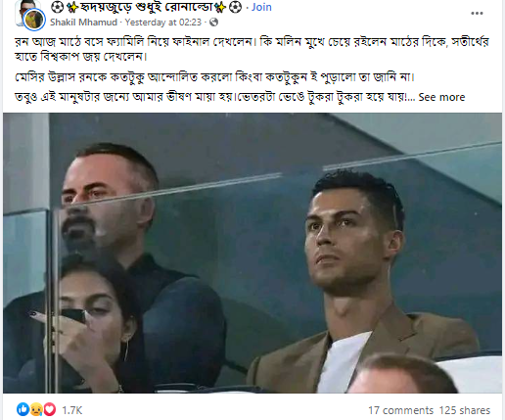Join the group via the Join link
Image resolution: width=505 pixels, height=420 pixels.
(x=261, y=7)
